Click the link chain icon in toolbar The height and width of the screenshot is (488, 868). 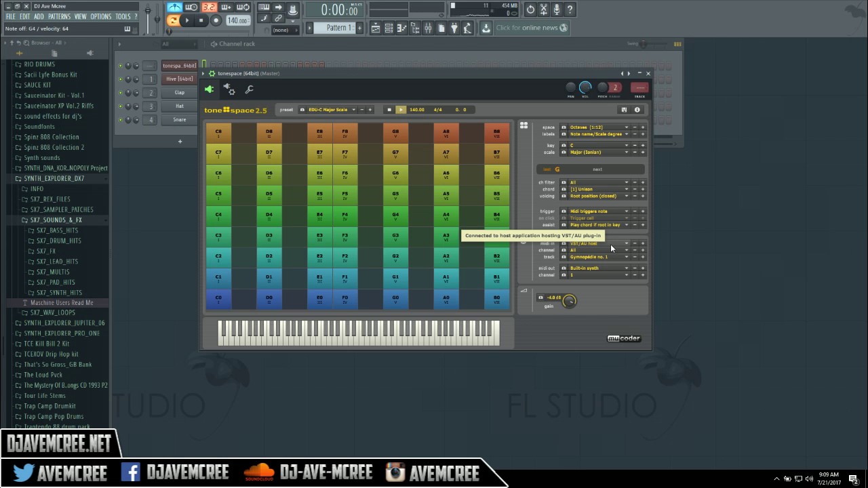[x=278, y=18]
